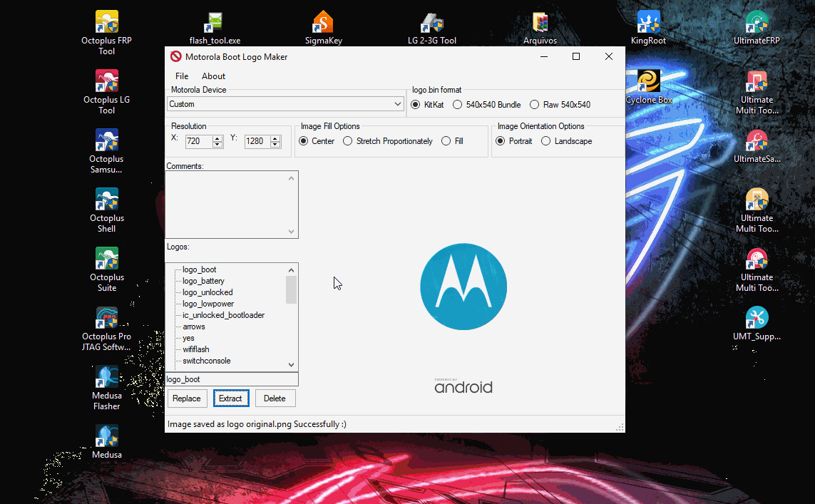Select arrows in the Logos list

pos(194,326)
